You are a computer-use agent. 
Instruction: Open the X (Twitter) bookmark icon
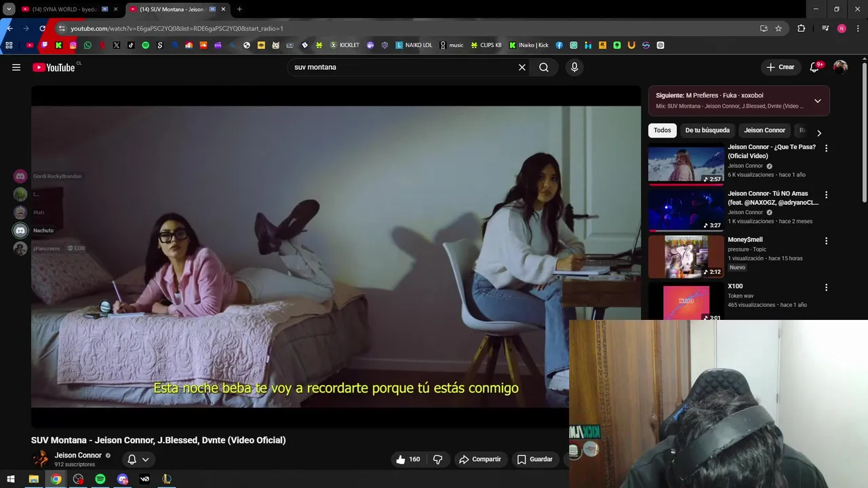tap(117, 45)
